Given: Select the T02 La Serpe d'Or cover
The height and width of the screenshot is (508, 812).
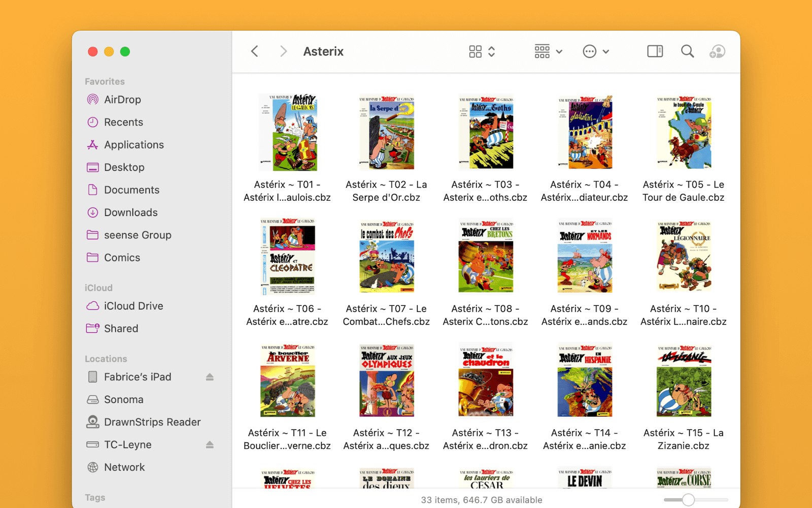Looking at the screenshot, I should [x=387, y=132].
